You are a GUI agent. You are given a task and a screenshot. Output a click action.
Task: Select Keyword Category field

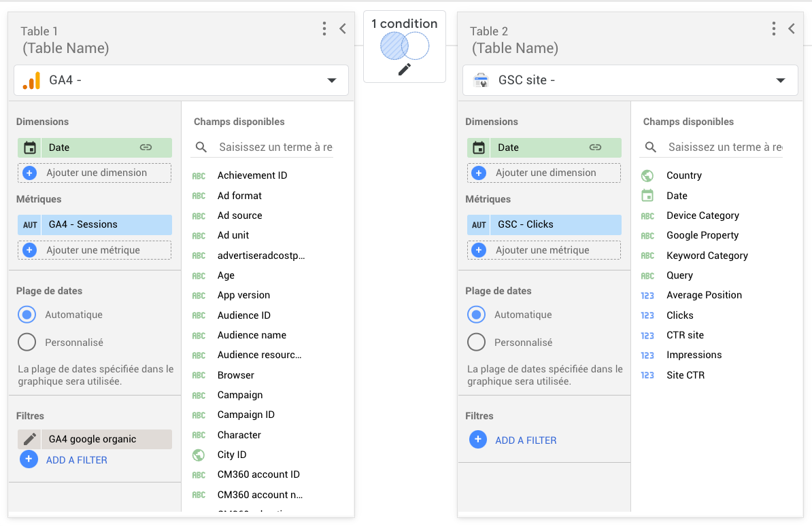tap(707, 256)
